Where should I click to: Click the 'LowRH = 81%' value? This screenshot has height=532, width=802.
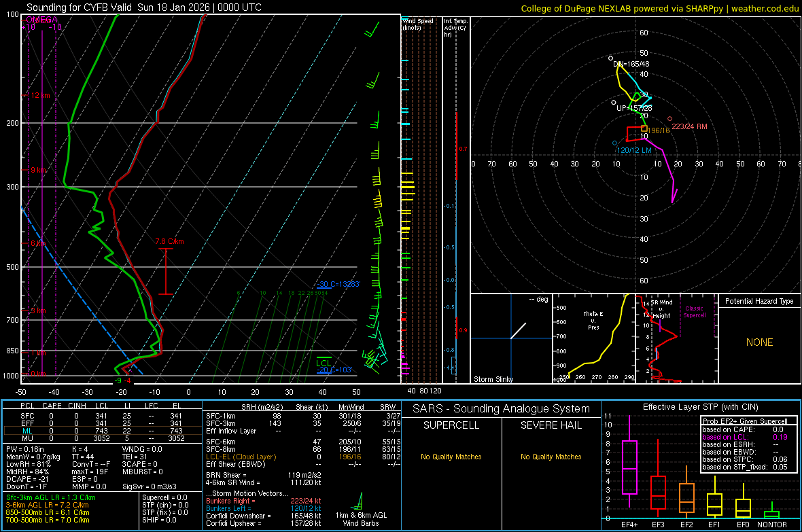tap(28, 464)
